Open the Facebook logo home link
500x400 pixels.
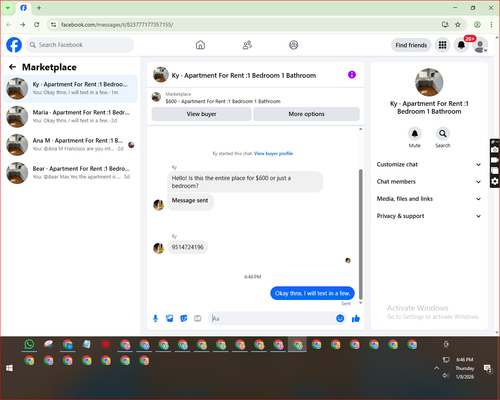pos(14,45)
